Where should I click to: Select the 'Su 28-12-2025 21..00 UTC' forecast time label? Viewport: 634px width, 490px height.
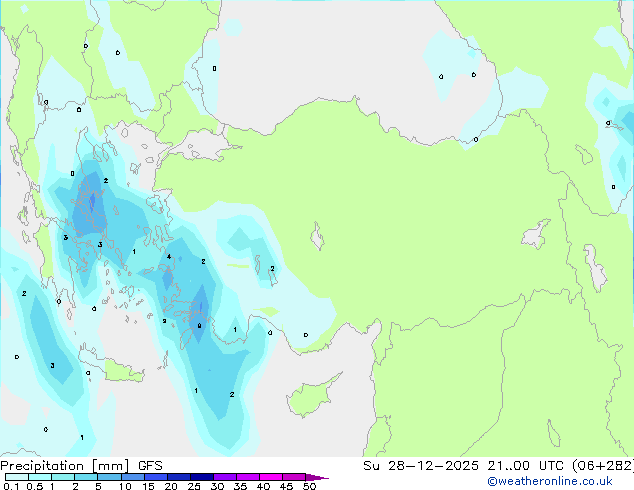click(x=465, y=466)
